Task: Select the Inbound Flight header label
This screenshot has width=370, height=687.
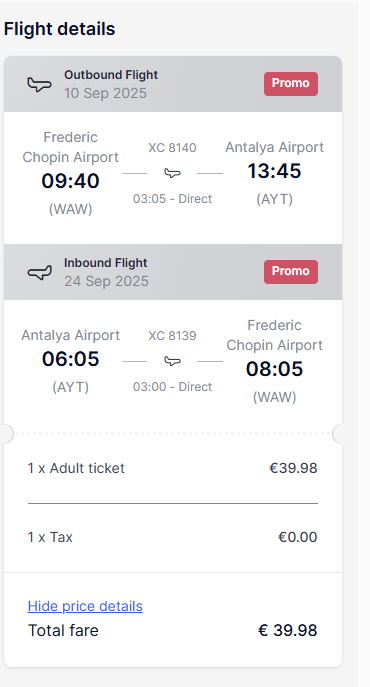Action: pyautogui.click(x=106, y=263)
